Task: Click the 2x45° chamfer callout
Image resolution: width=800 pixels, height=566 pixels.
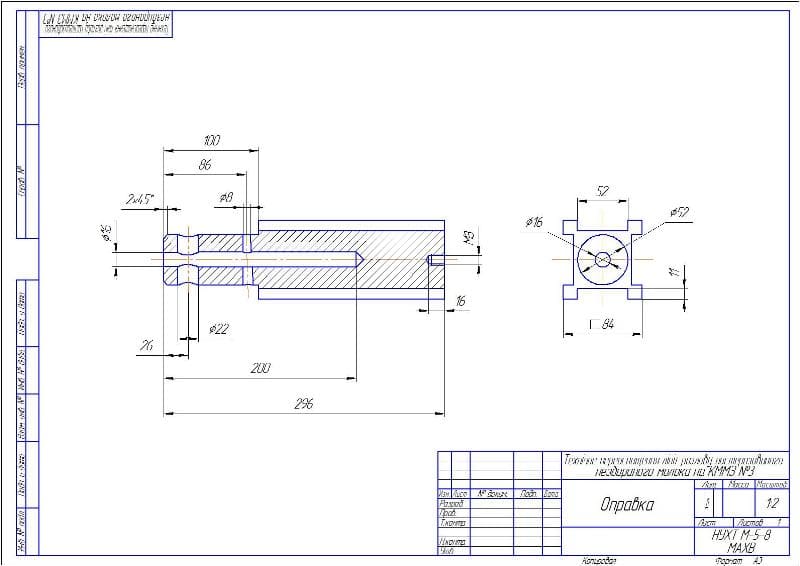Action: [140, 199]
